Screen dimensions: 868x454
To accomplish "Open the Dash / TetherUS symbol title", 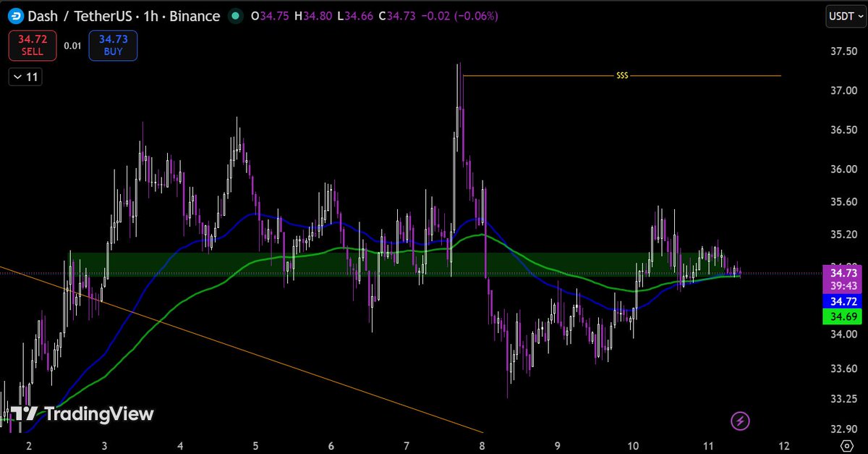I will (x=123, y=15).
